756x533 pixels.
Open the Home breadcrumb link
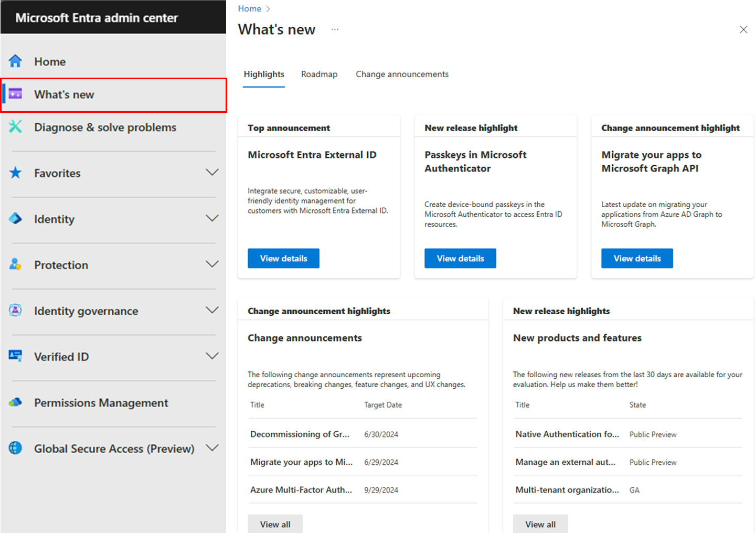(x=249, y=8)
